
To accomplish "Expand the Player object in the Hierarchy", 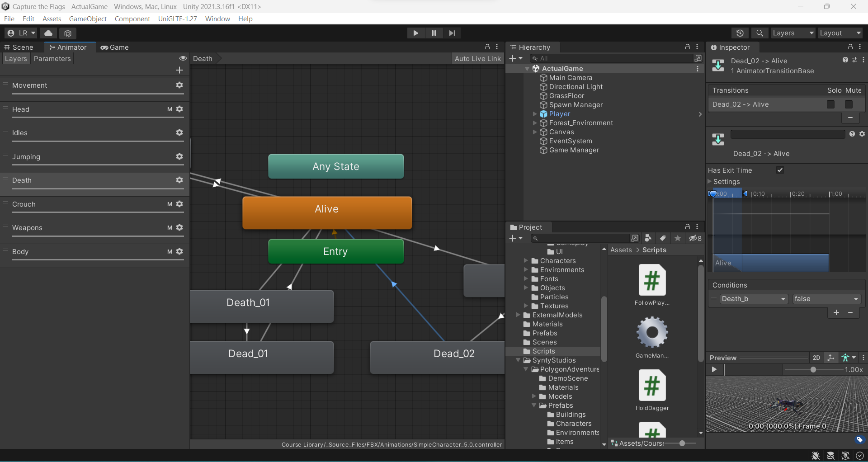I will click(x=535, y=114).
